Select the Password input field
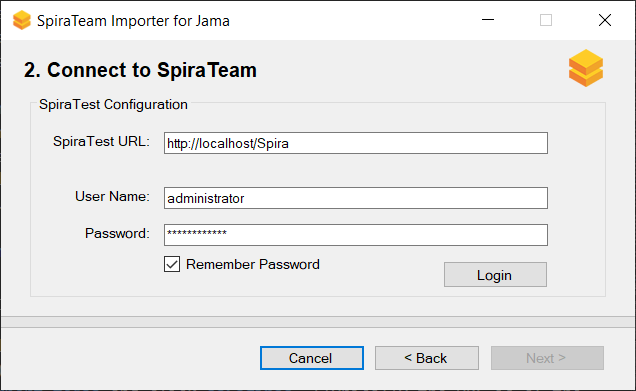 click(x=356, y=235)
